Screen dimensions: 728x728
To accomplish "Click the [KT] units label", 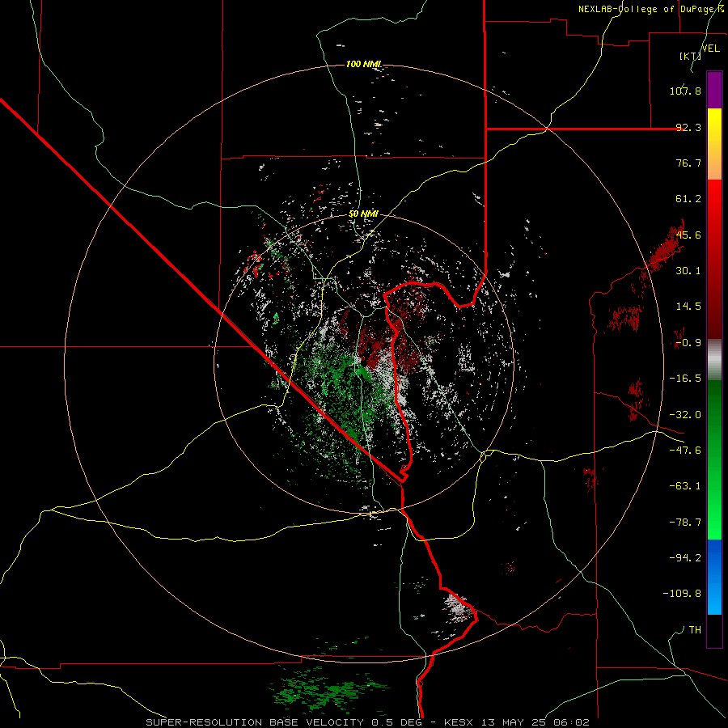I will point(690,56).
